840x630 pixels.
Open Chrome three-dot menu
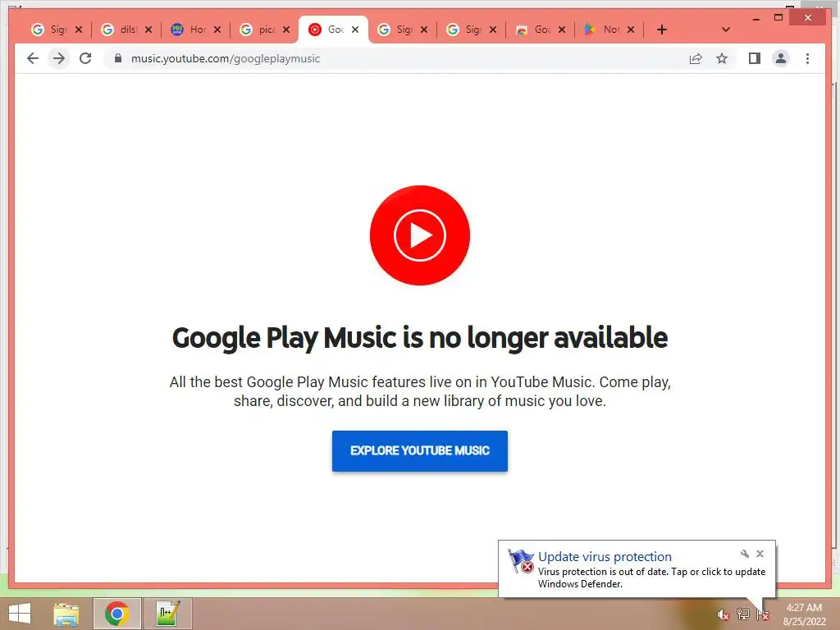[x=807, y=58]
